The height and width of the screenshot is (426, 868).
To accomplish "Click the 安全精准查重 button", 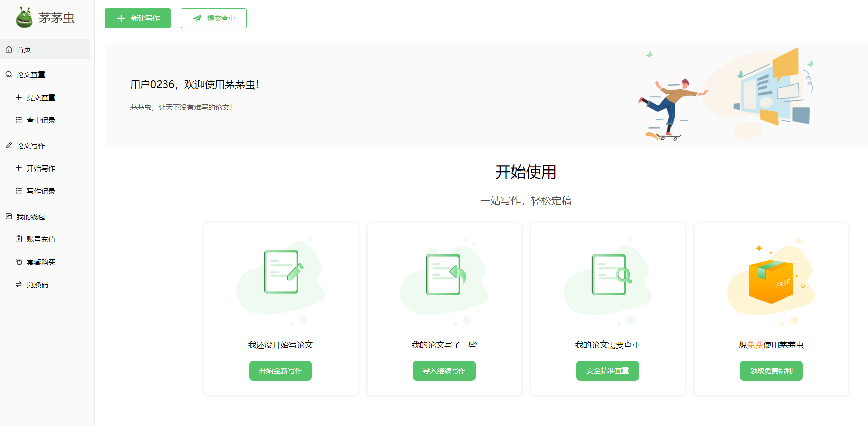I will [x=608, y=371].
